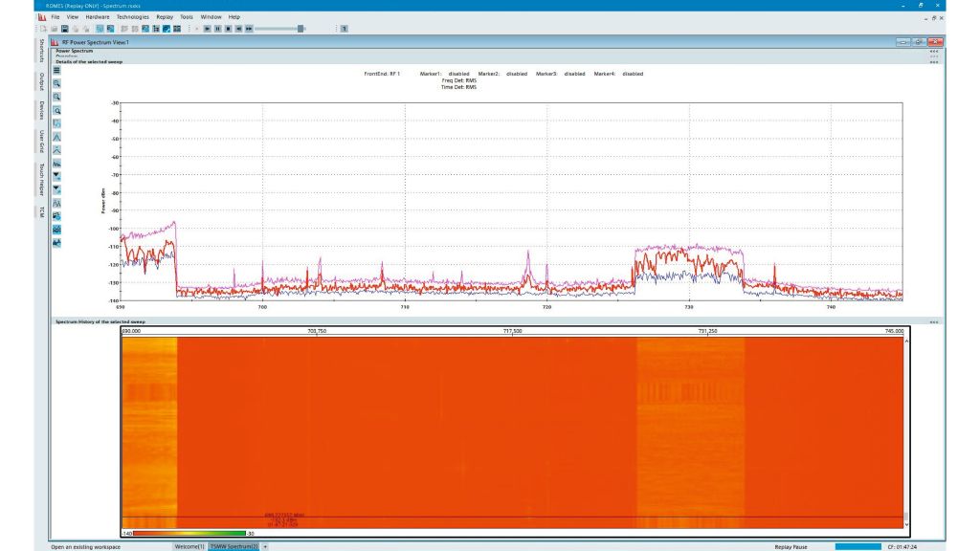Click the numbered "1" toolbar button
Viewport: 980px width, 551px height.
tap(344, 29)
